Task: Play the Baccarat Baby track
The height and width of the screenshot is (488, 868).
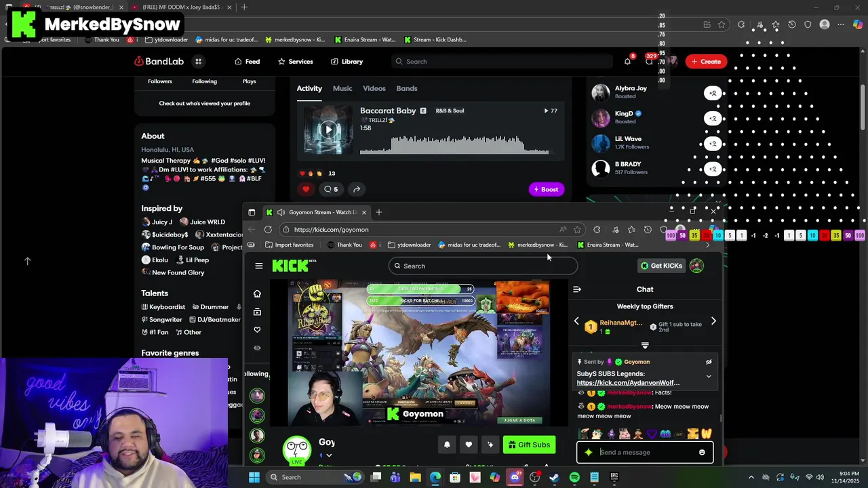Action: [x=329, y=129]
